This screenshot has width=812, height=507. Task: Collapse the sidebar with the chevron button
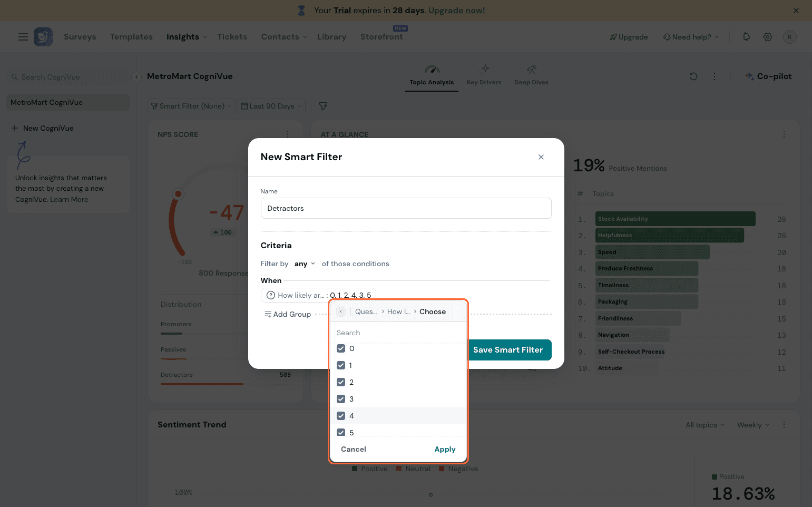click(x=136, y=77)
